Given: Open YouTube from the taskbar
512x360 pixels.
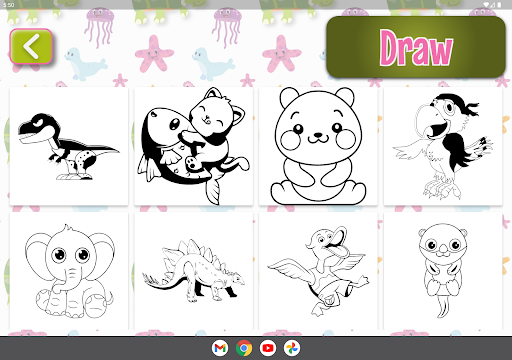Looking at the screenshot, I should (268, 348).
